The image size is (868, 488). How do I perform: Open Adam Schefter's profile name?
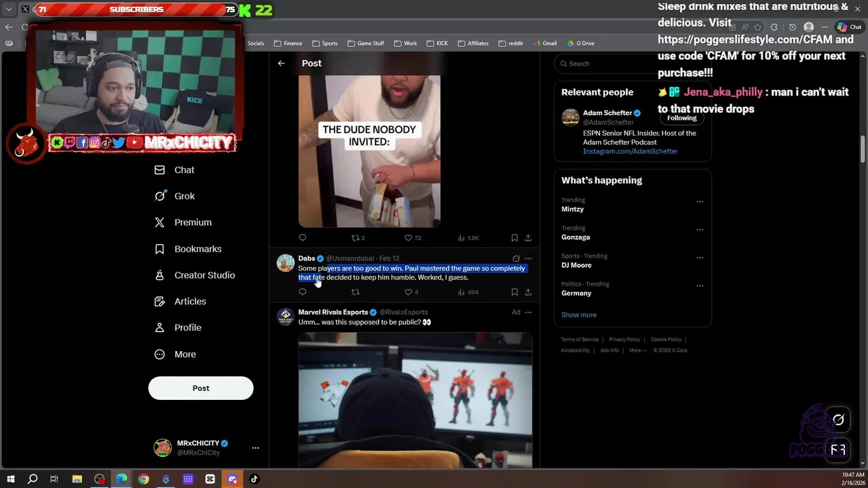(608, 113)
